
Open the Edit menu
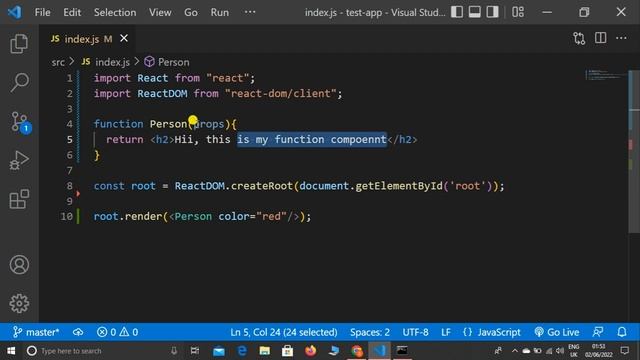(x=72, y=12)
